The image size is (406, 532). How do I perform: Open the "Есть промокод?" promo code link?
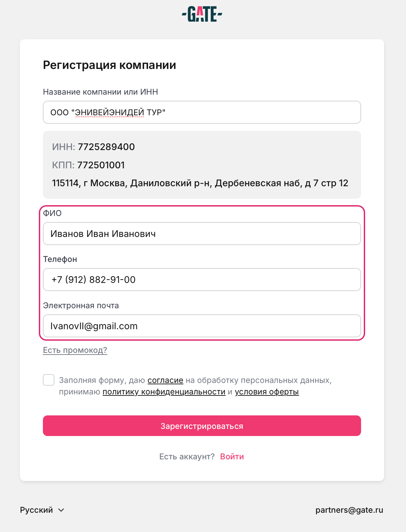tap(75, 350)
